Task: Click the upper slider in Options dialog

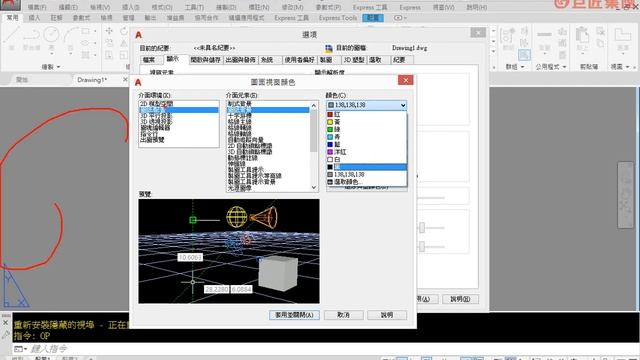Action: click(422, 228)
